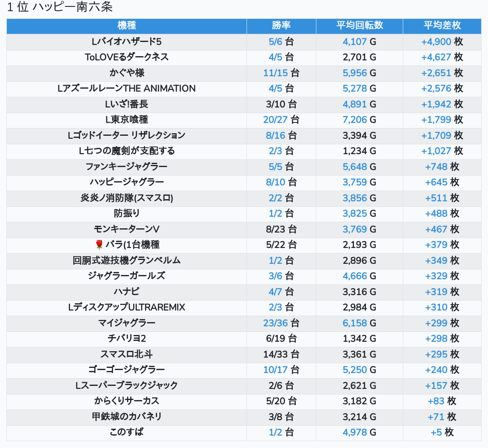Click the 平均回転数 column header
The image size is (488, 448).
pos(360,26)
